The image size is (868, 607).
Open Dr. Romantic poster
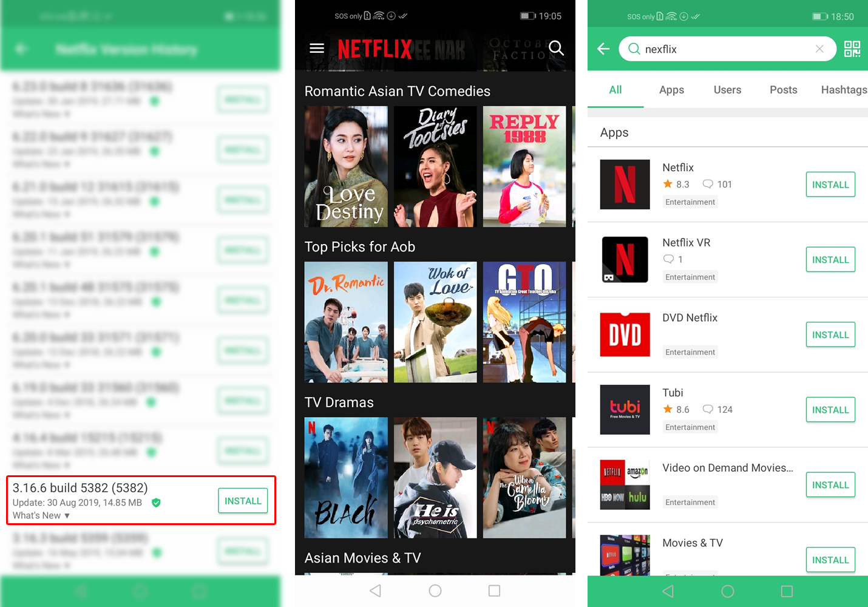[346, 322]
